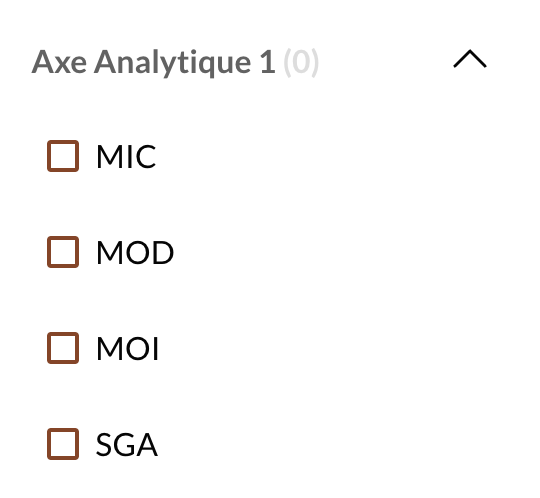Click the MOD label text
Viewport: 540px width, 498px height.
135,252
